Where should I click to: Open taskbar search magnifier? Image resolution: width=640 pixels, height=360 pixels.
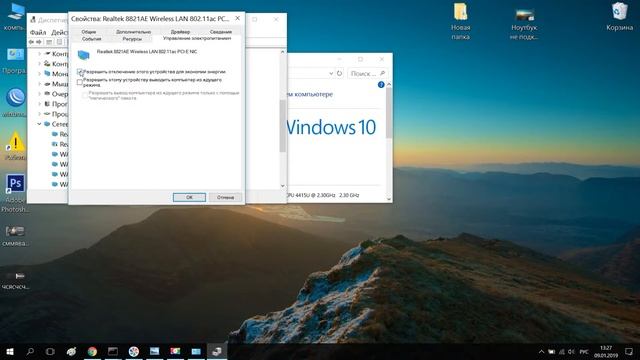pos(30,351)
